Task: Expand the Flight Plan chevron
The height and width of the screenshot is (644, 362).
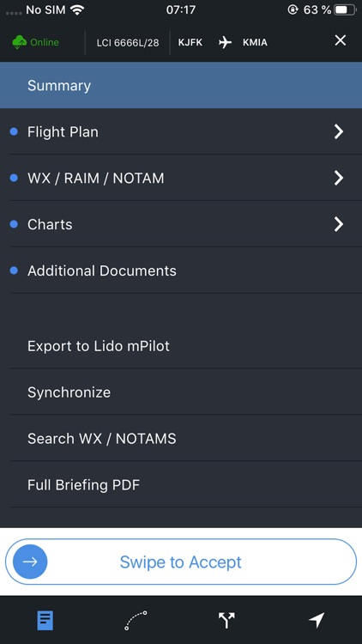Action: point(338,132)
